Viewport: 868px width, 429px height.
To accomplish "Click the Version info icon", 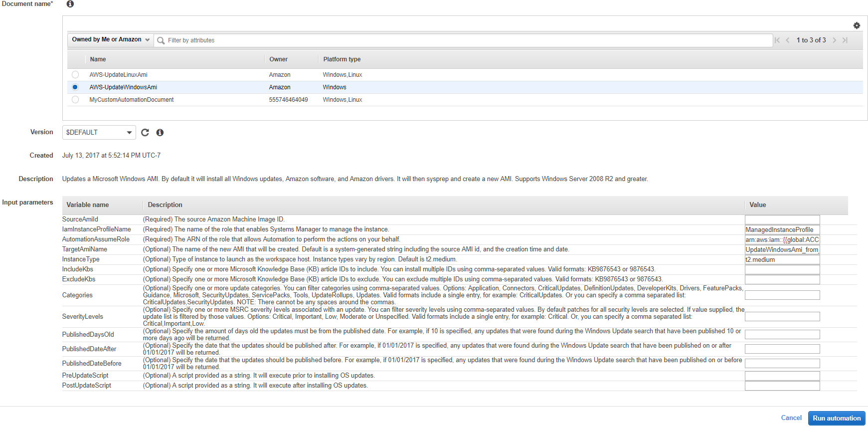I will 160,132.
